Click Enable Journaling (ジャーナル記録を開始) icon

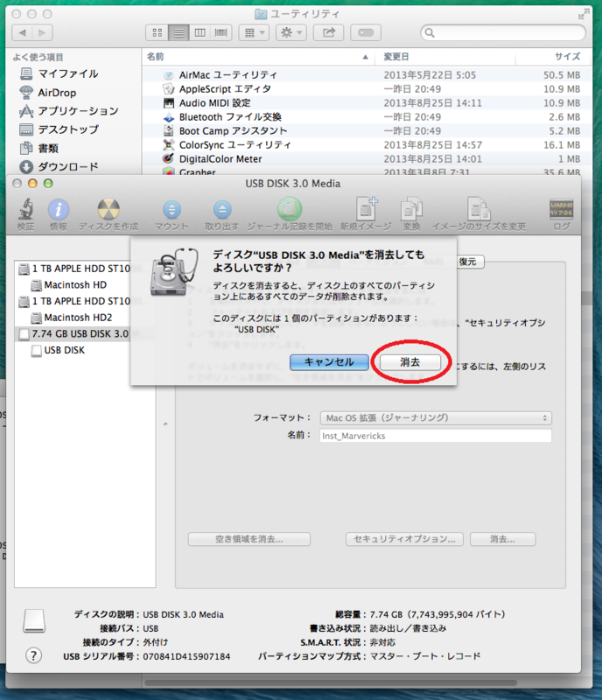[290, 209]
